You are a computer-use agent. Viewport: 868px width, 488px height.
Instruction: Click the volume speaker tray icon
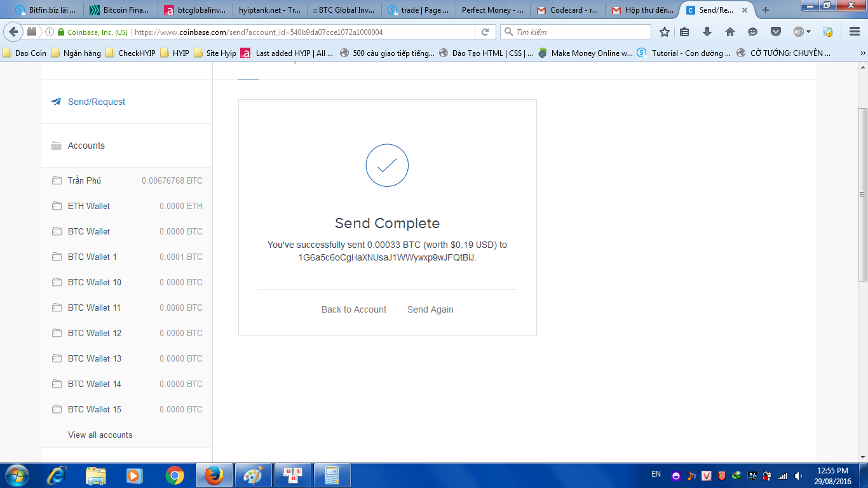(x=798, y=475)
